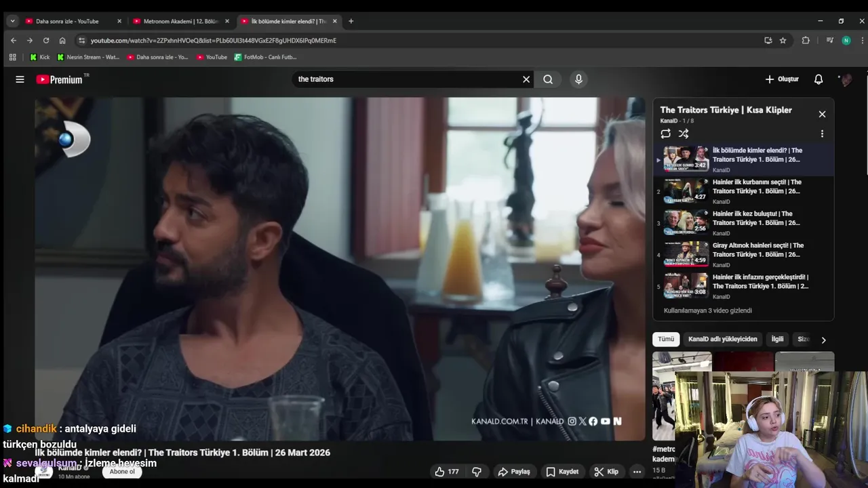868x488 pixels.
Task: Select the İlgili filter chip
Action: [777, 339]
